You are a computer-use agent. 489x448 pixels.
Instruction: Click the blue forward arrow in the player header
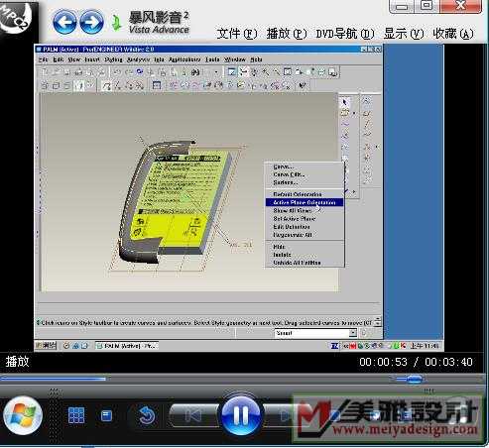pos(92,22)
